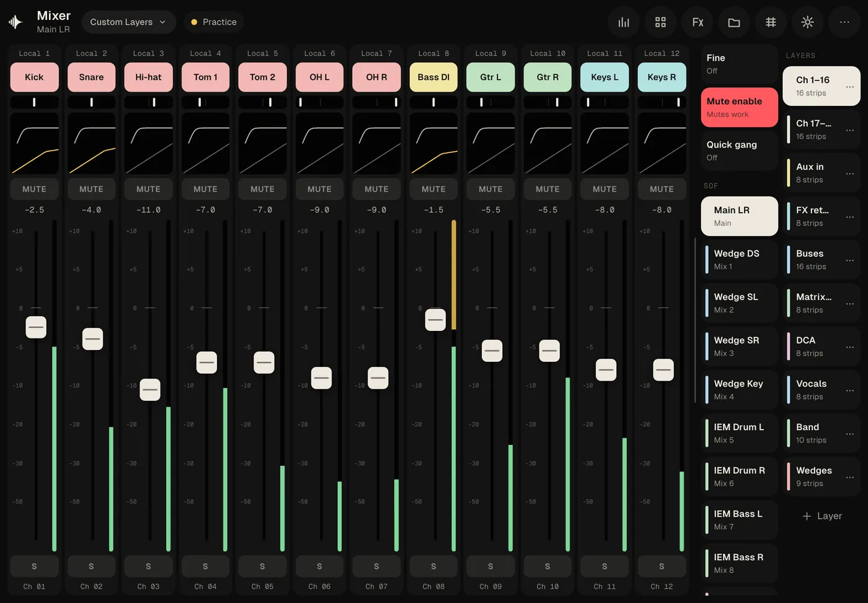Toggle Quick gang
The height and width of the screenshot is (603, 868).
(x=739, y=151)
